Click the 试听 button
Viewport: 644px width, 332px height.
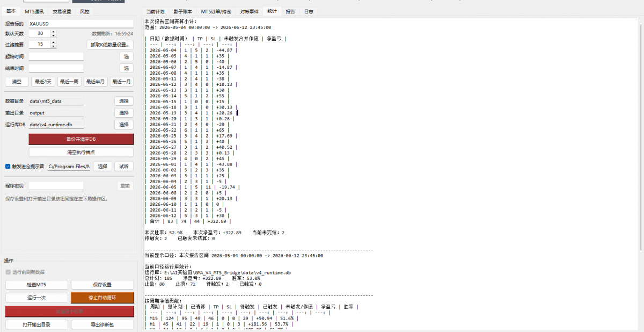(x=124, y=167)
